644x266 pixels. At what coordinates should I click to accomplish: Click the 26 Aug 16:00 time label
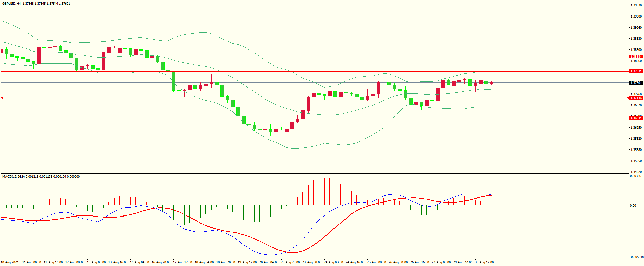pyautogui.click(x=420, y=262)
